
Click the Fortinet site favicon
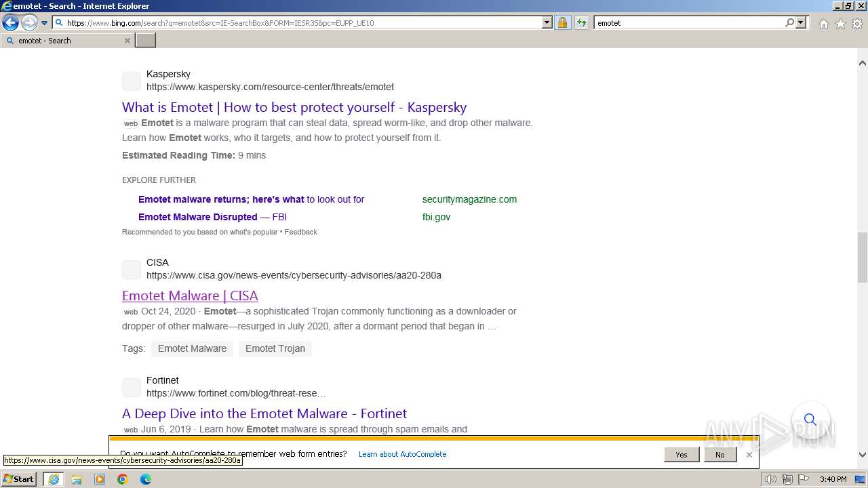click(x=132, y=388)
